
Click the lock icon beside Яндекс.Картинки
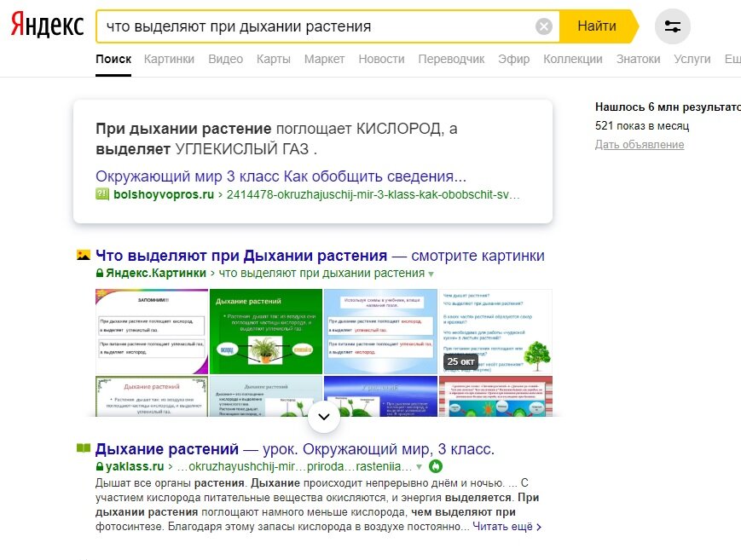coord(100,273)
